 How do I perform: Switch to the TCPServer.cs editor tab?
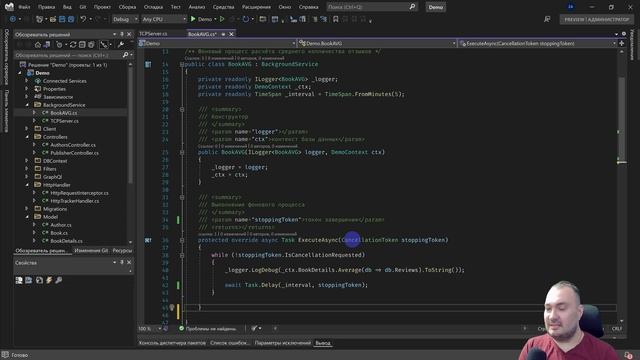coord(153,34)
